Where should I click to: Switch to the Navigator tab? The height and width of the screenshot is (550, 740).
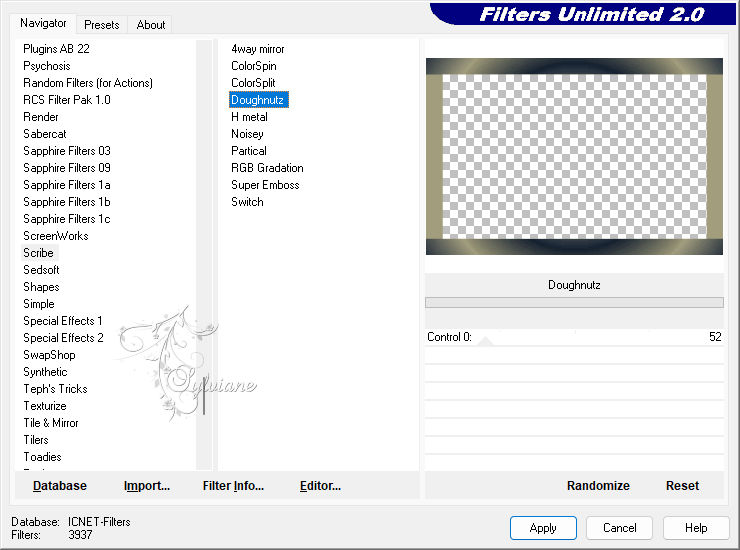(43, 23)
